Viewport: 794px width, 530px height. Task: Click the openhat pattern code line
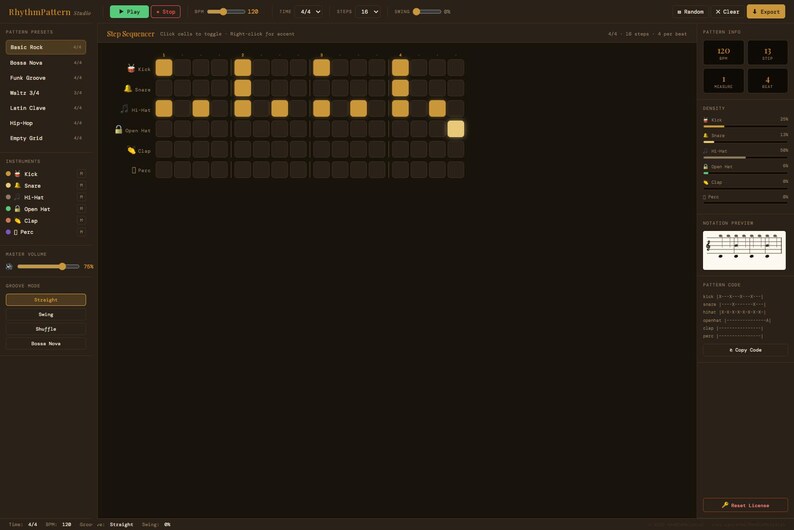[737, 320]
